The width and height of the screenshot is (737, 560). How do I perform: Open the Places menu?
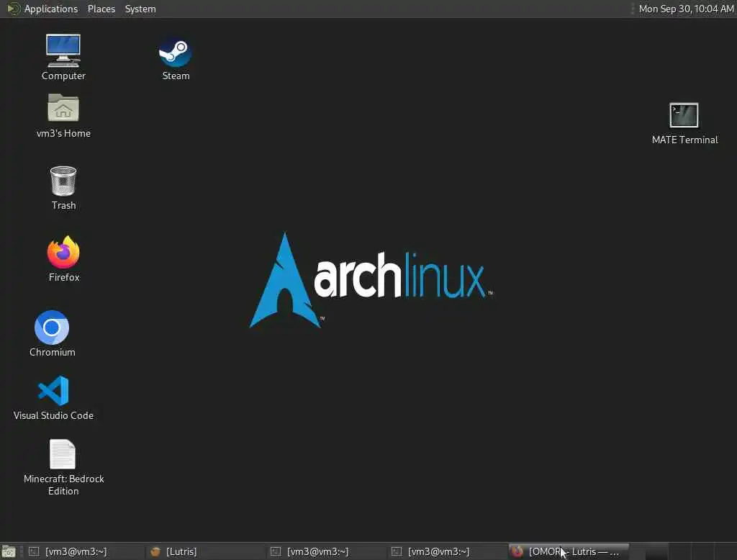[101, 9]
